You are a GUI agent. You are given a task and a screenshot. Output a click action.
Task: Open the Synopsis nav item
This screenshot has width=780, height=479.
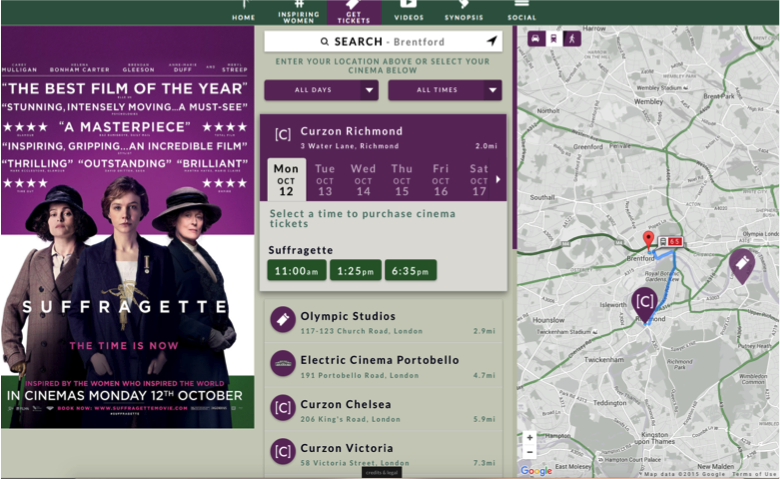click(464, 12)
